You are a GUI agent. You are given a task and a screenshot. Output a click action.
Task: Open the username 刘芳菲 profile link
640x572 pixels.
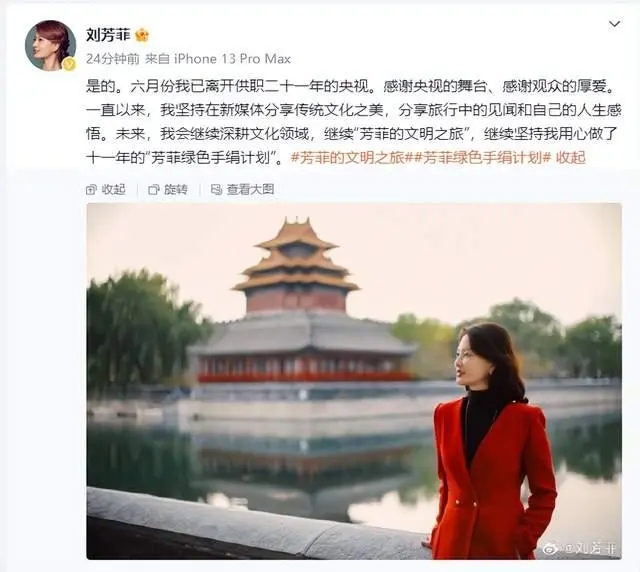108,35
